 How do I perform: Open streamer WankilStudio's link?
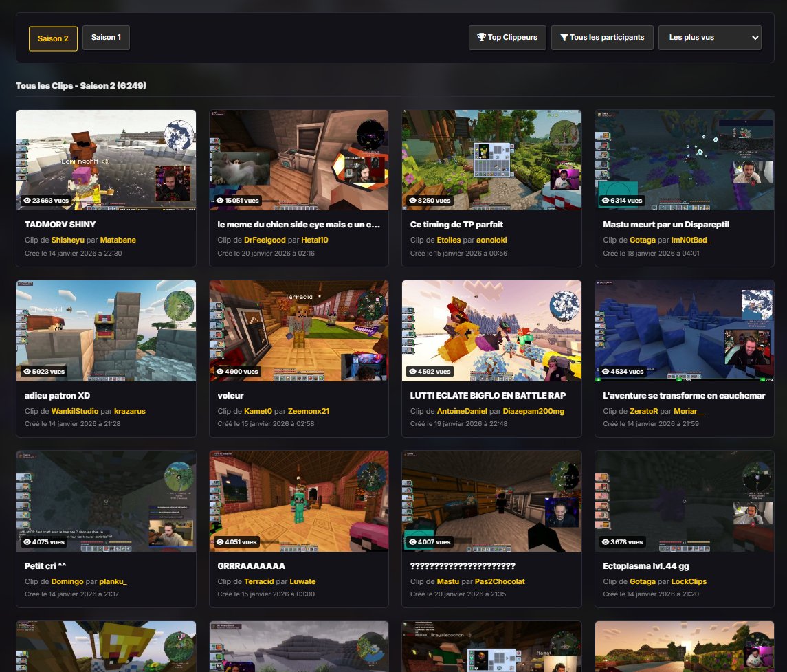(x=75, y=411)
